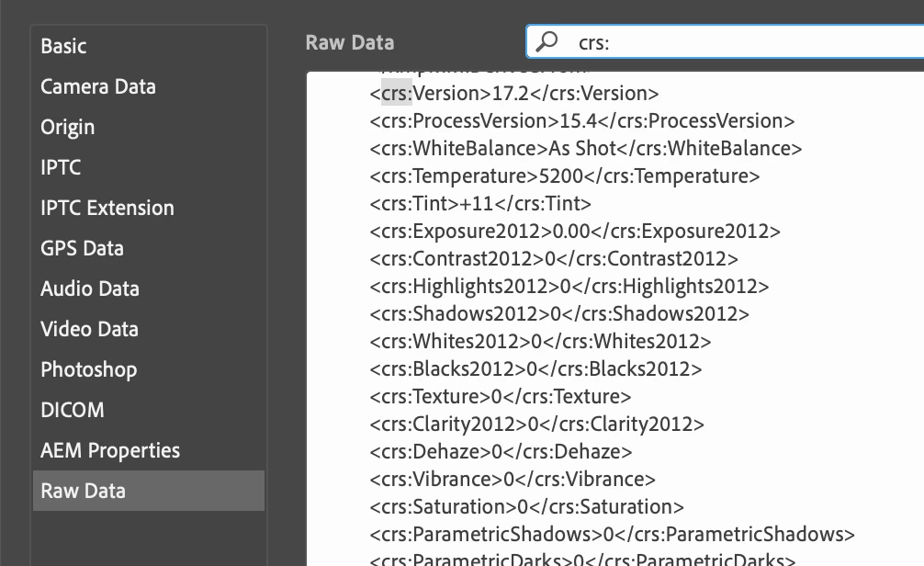Viewport: 924px width, 566px height.
Task: Click the crs:Shadows2012 line
Action: (559, 313)
